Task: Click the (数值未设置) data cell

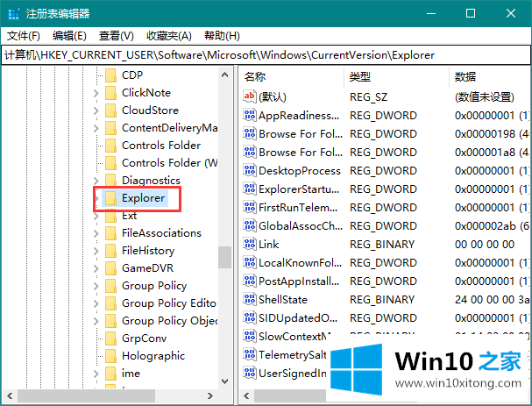Action: 485,97
